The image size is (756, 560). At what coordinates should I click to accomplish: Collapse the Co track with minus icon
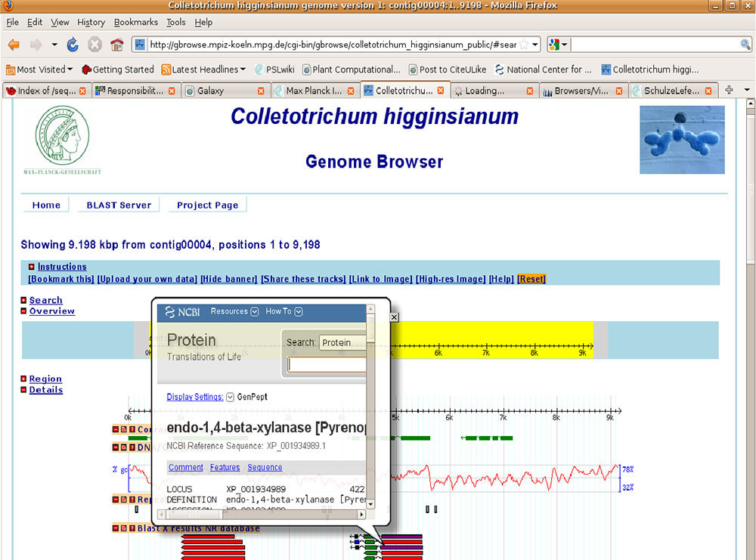click(x=116, y=429)
